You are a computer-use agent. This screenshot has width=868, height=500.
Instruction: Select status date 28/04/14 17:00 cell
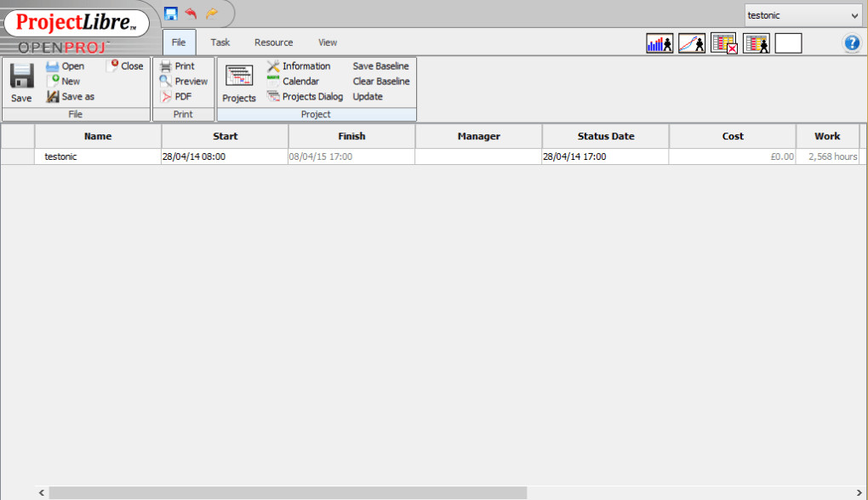pyautogui.click(x=606, y=156)
